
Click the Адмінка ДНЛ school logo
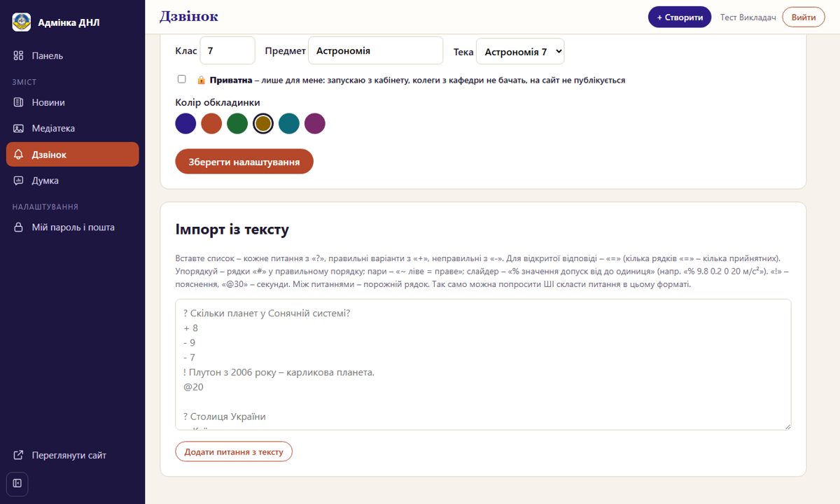tap(22, 22)
